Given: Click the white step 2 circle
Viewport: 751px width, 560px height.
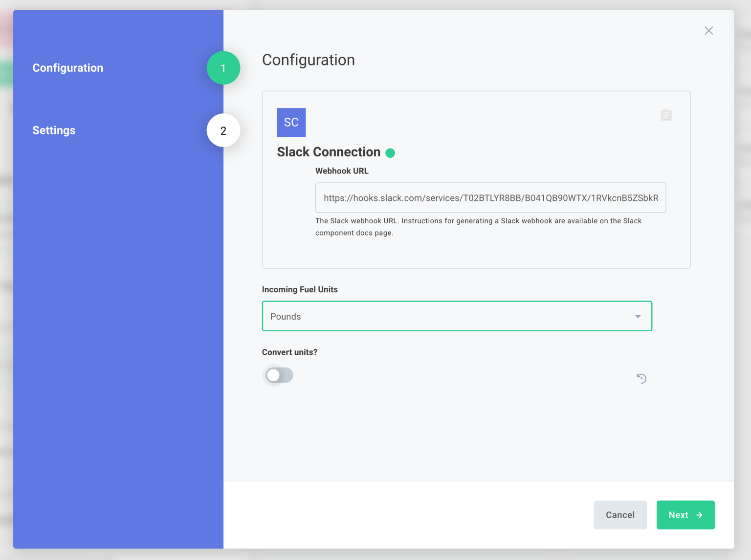Looking at the screenshot, I should (x=223, y=130).
